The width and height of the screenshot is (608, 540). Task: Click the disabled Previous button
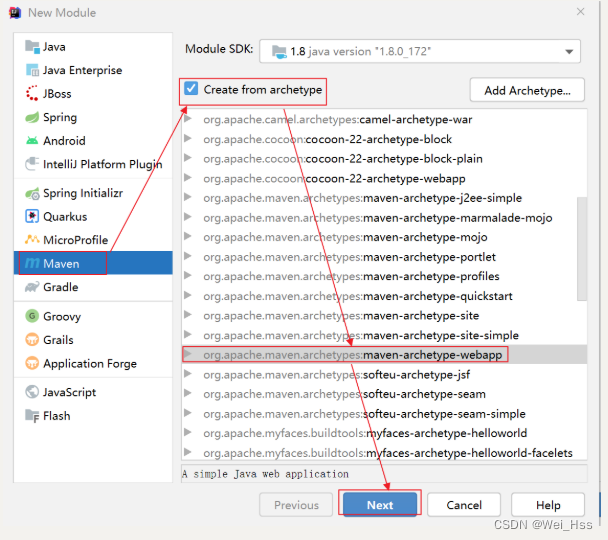[296, 505]
